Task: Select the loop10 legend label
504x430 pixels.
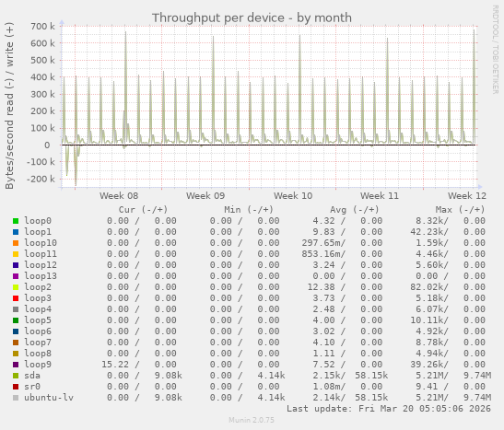Action: tap(41, 243)
